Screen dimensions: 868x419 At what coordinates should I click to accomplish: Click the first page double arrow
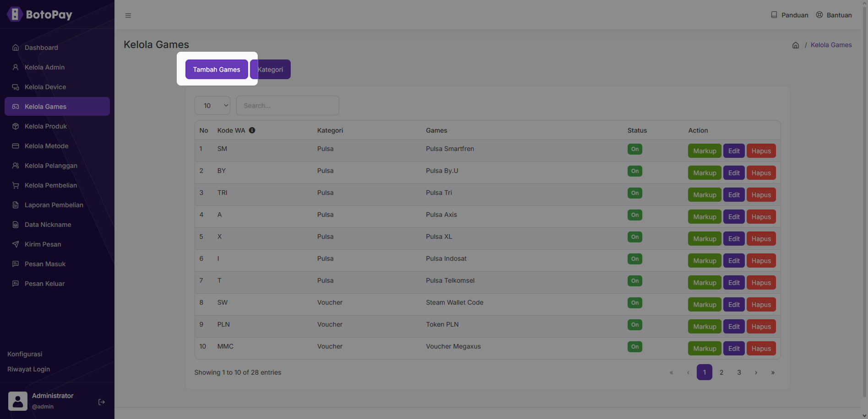672,372
